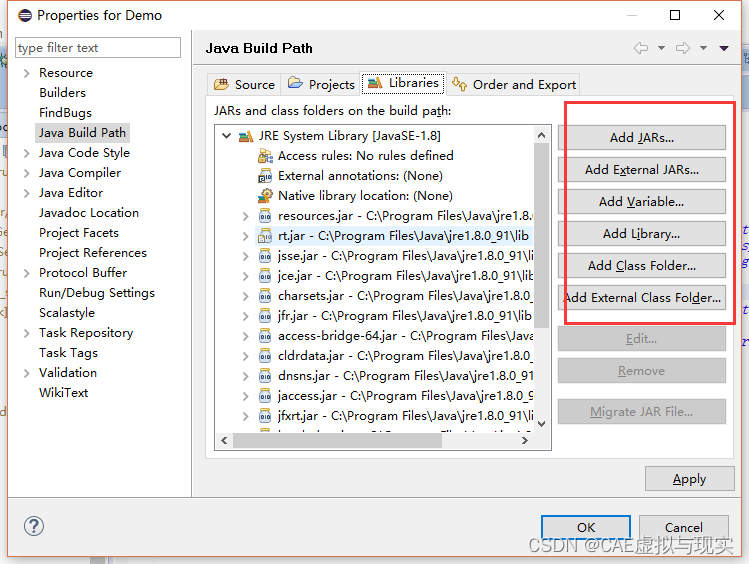The image size is (749, 564).
Task: Expand the Java Compiler category
Action: tap(27, 173)
